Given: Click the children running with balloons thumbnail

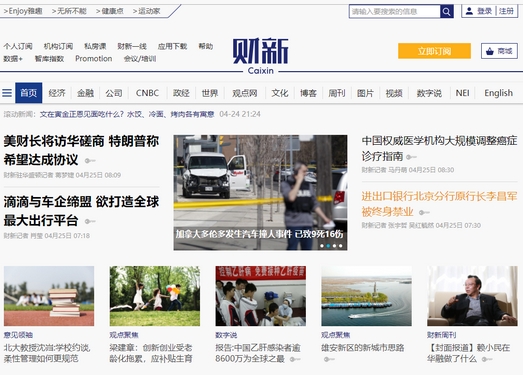Looking at the screenshot, I should (x=155, y=296).
